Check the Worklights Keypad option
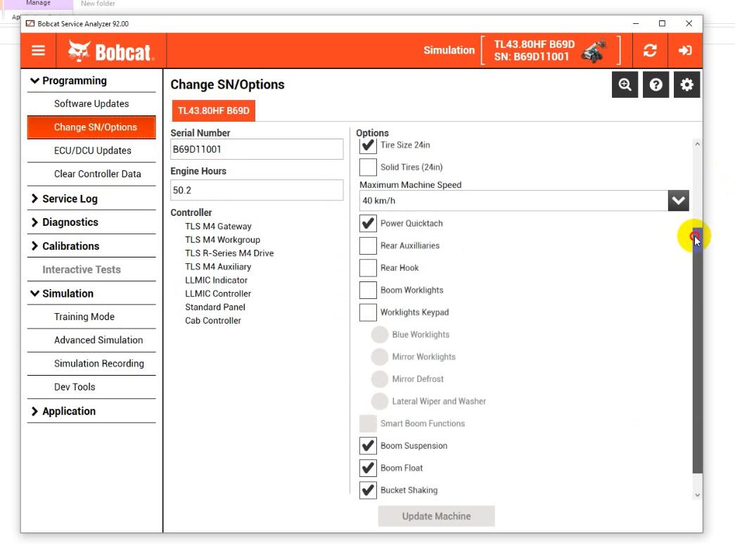The width and height of the screenshot is (735, 560). click(x=368, y=312)
